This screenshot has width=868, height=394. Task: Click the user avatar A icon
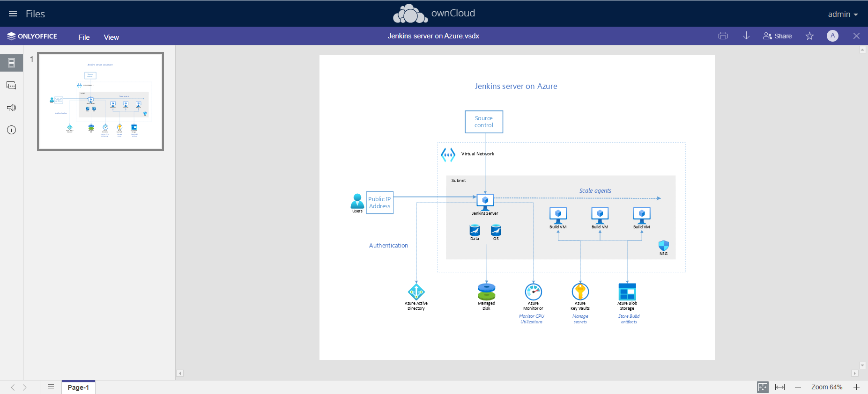832,36
